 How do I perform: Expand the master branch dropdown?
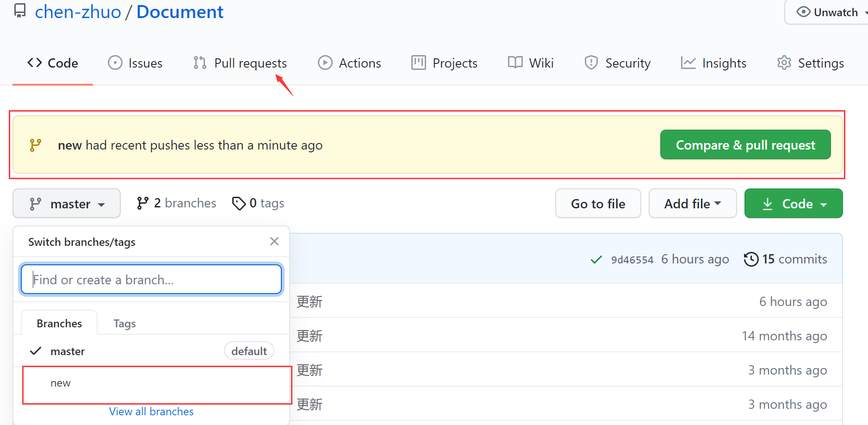point(67,204)
